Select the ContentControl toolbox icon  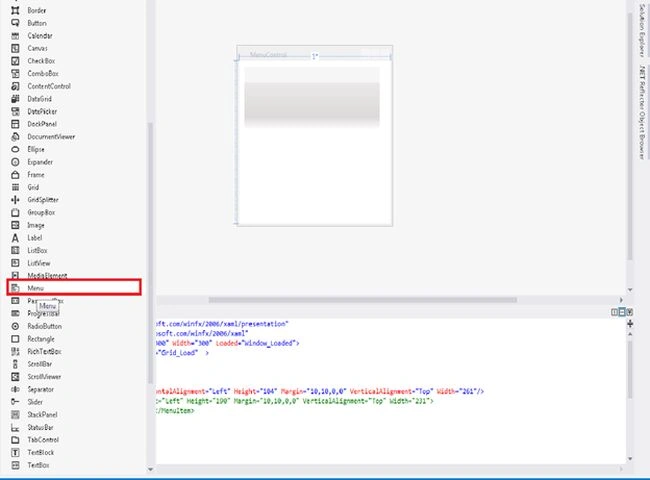(x=15, y=86)
